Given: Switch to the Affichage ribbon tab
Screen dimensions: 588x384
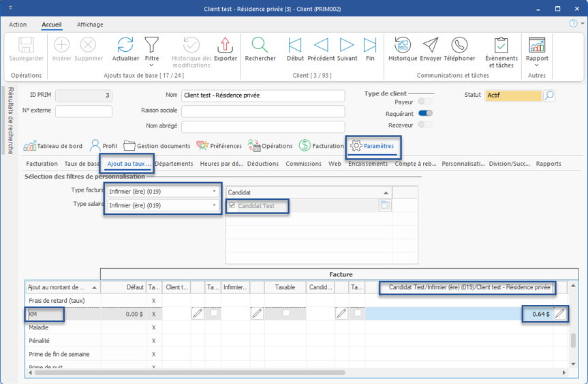Looking at the screenshot, I should [90, 25].
